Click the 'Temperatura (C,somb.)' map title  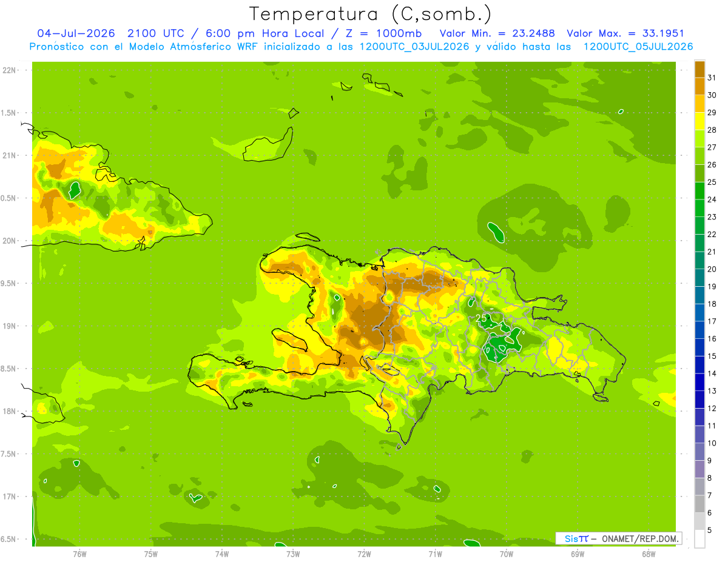point(370,14)
